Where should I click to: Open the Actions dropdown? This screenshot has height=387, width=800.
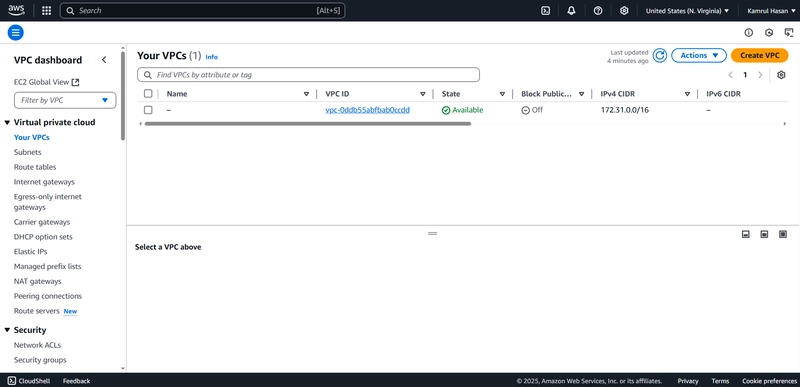point(698,56)
